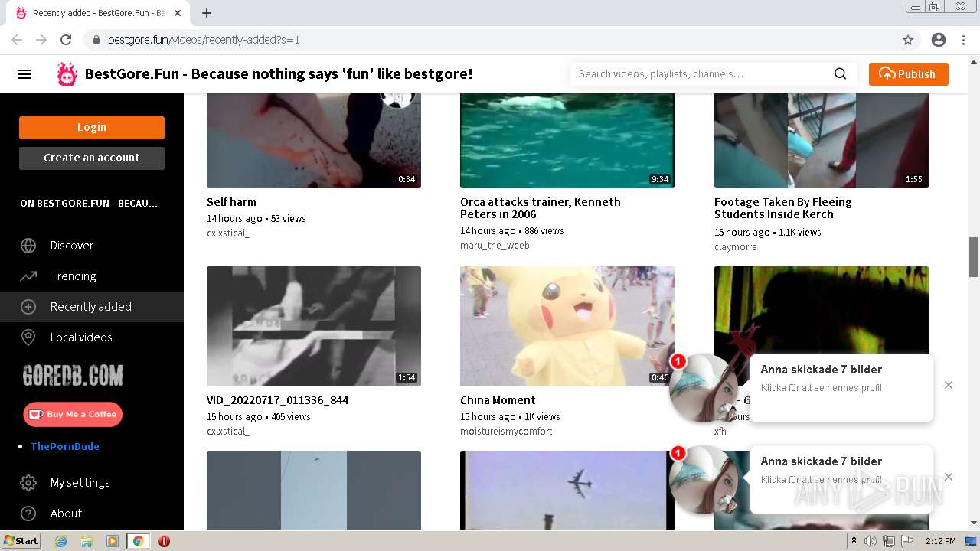The width and height of the screenshot is (980, 551).
Task: Select Discover in the sidebar
Action: pyautogui.click(x=72, y=246)
